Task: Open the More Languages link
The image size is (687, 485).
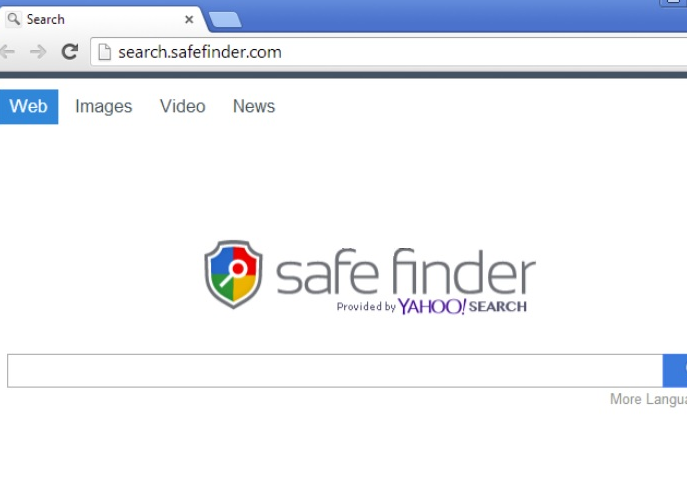Action: tap(648, 399)
